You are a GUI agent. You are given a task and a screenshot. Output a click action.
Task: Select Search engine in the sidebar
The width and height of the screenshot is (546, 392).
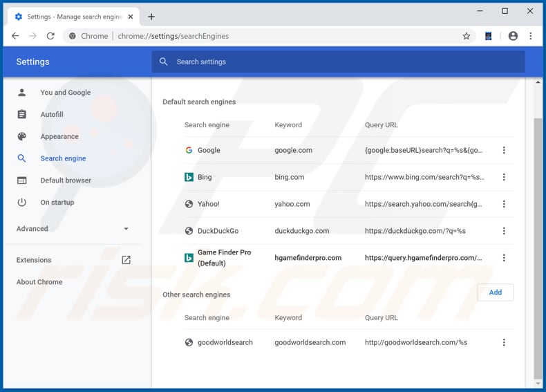click(63, 158)
